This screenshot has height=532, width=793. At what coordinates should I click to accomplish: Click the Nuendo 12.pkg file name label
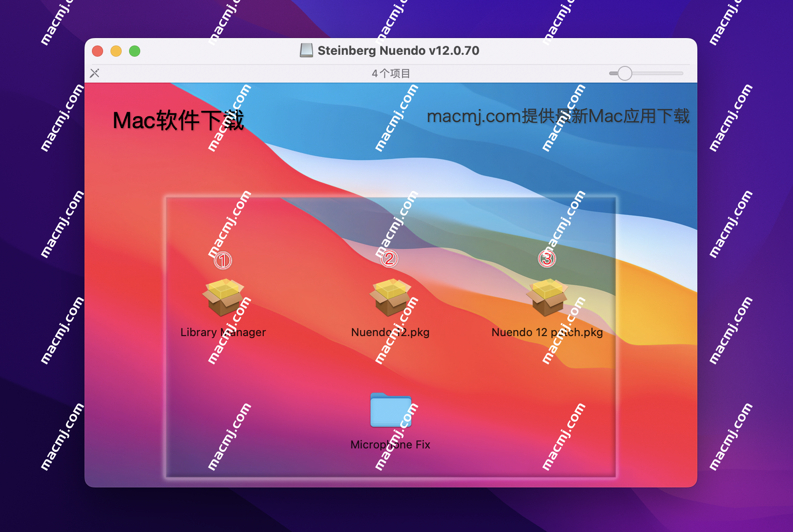point(390,332)
